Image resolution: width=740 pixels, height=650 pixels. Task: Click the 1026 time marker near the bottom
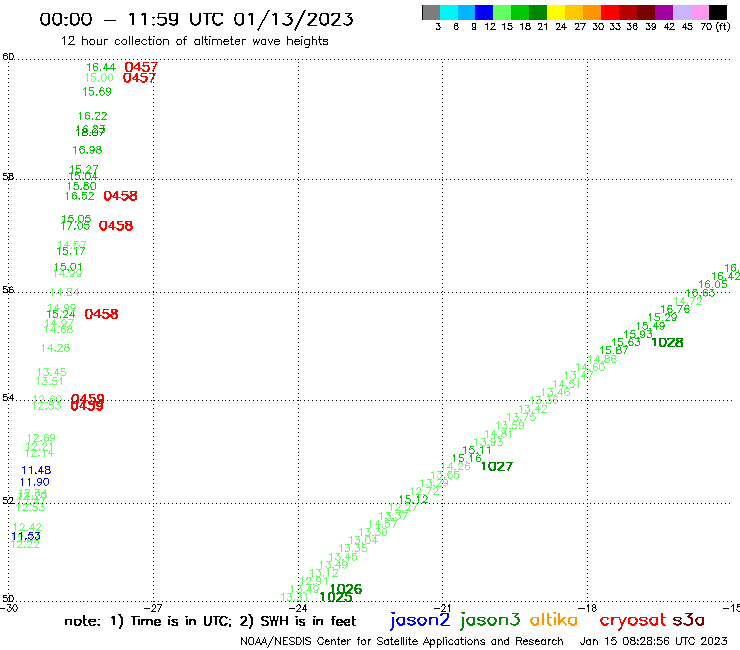point(346,589)
